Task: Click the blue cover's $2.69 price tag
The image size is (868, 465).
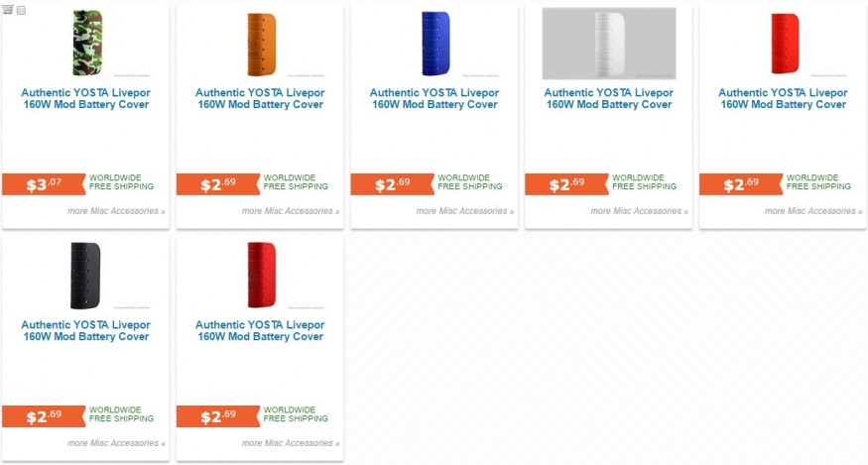Action: pyautogui.click(x=393, y=184)
